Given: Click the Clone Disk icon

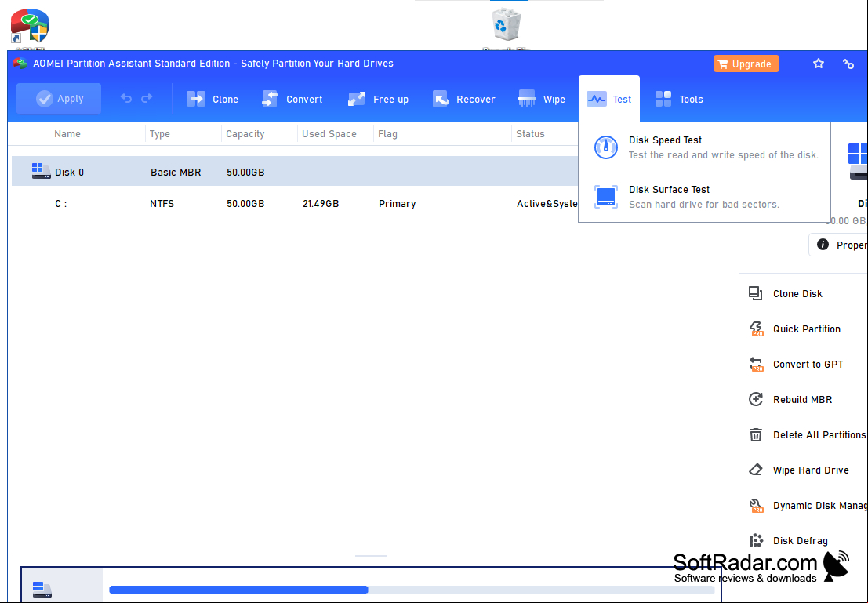Looking at the screenshot, I should (756, 293).
